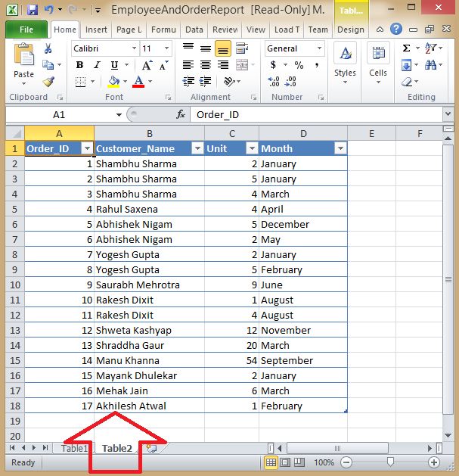Open the font size dropdown

(166, 48)
